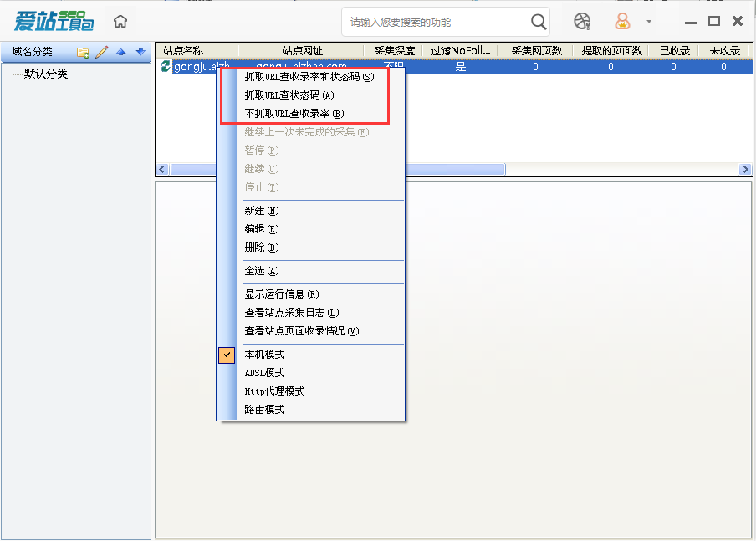
Task: Move category down with the down arrow icon
Action: point(140,52)
